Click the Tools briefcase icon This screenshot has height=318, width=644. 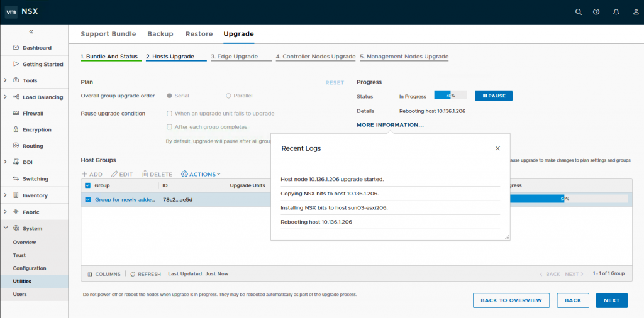point(16,80)
